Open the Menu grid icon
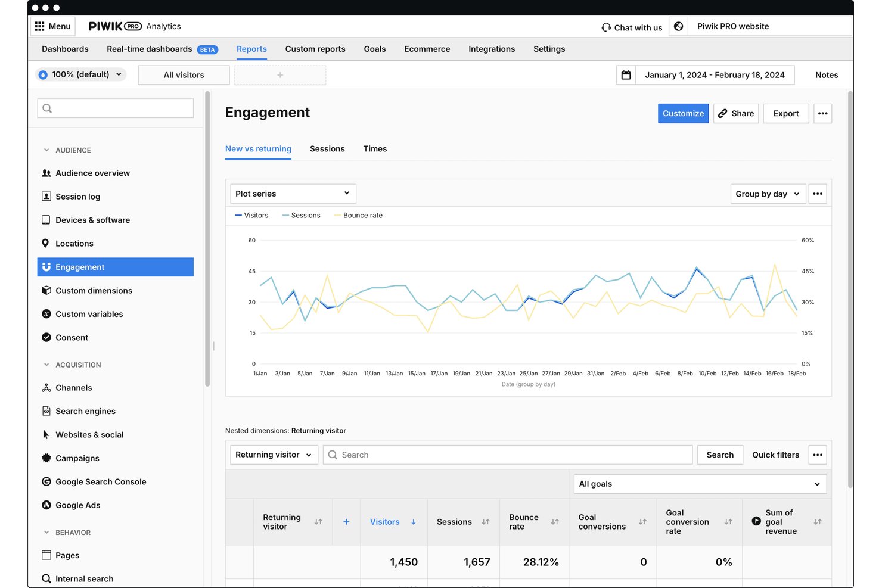 [x=40, y=26]
